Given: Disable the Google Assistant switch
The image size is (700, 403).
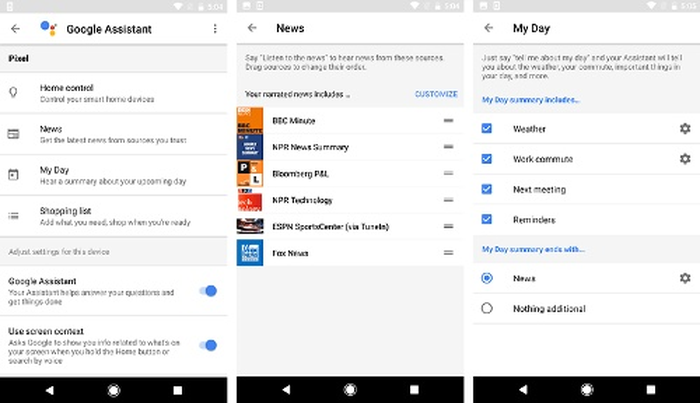Looking at the screenshot, I should 208,291.
